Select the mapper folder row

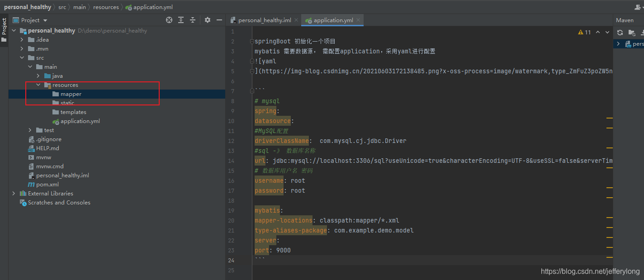click(117, 94)
